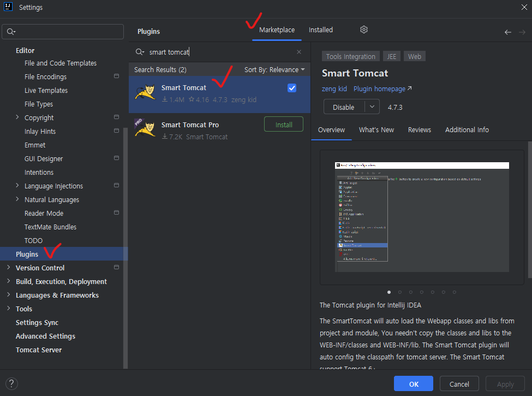Open Tomcat Server settings page

point(39,350)
